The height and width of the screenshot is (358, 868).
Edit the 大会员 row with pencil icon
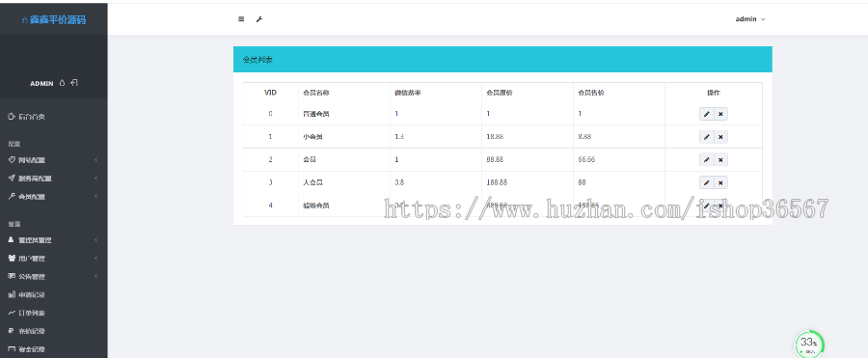(x=706, y=182)
